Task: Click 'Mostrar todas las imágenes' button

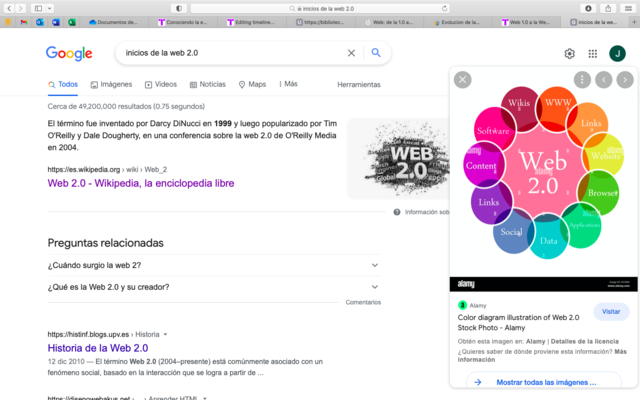Action: [x=544, y=382]
